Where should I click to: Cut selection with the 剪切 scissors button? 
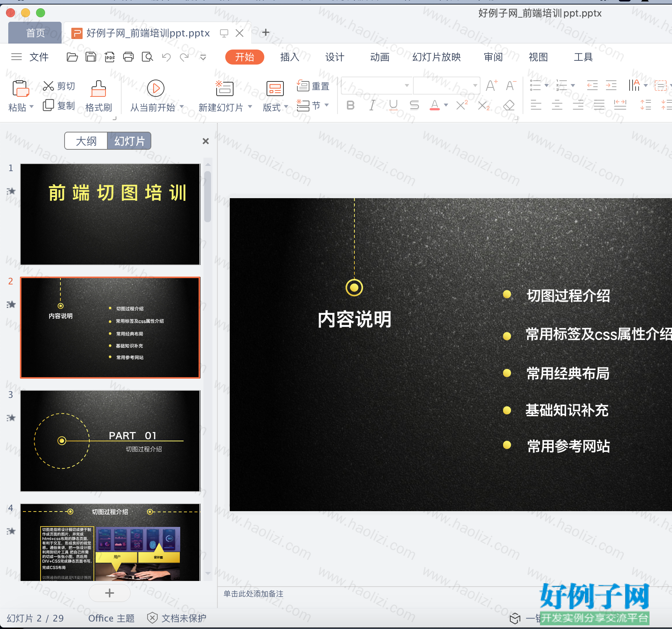pyautogui.click(x=59, y=86)
